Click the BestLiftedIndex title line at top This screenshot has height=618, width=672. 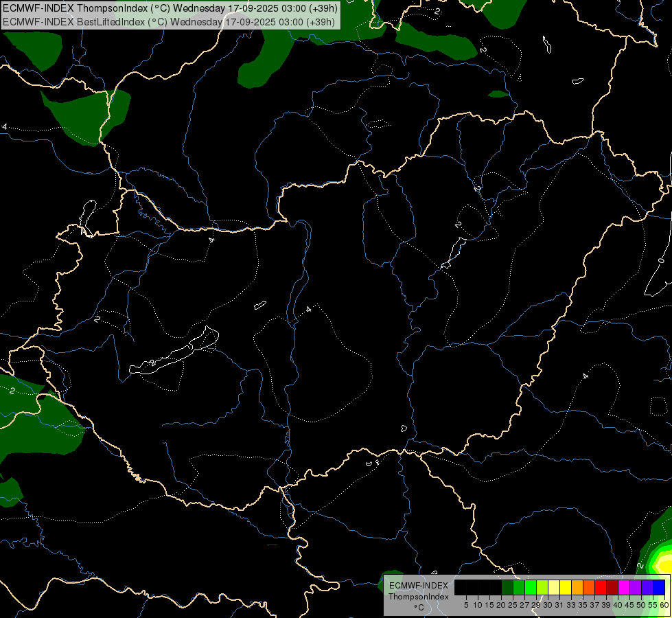coord(169,22)
